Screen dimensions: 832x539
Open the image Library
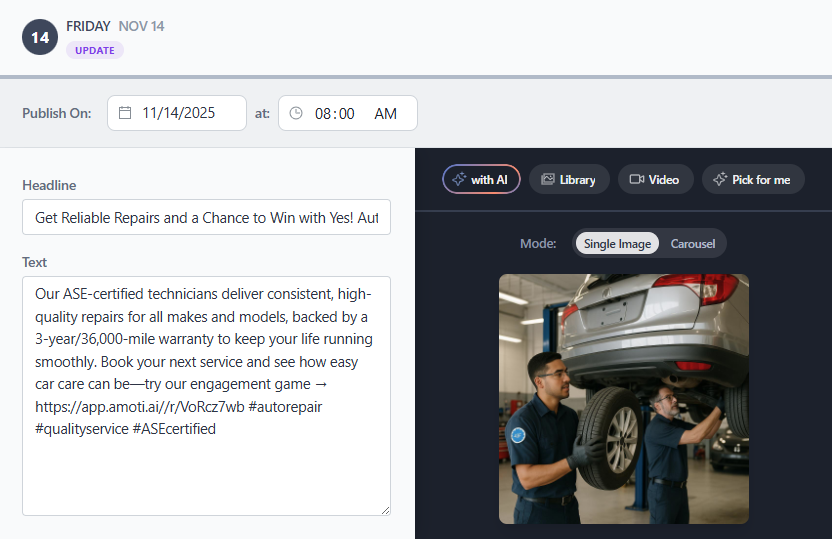click(568, 180)
